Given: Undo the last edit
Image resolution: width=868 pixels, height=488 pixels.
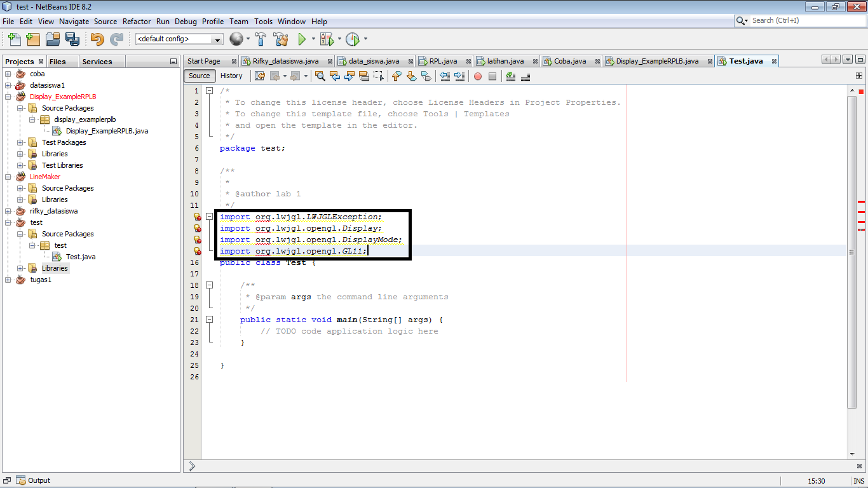Looking at the screenshot, I should click(x=96, y=39).
